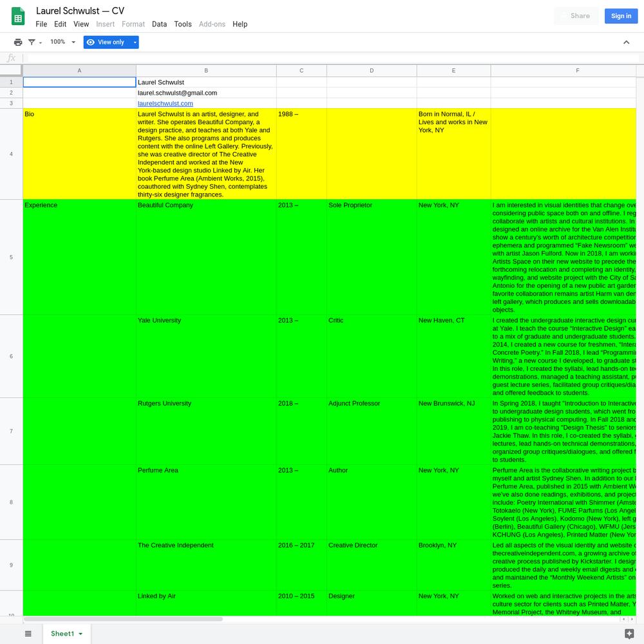Select the '2016 – 2017' cell
The height and width of the screenshot is (644, 644).
point(301,565)
